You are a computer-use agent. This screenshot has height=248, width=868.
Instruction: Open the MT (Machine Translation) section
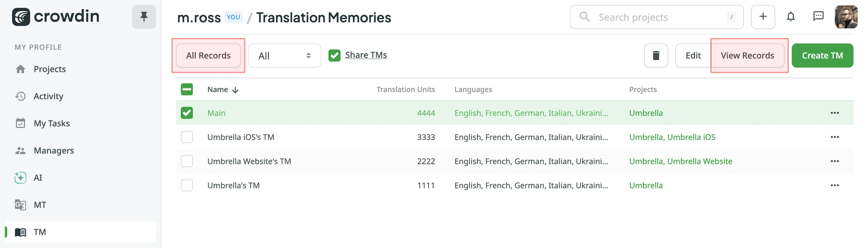39,205
